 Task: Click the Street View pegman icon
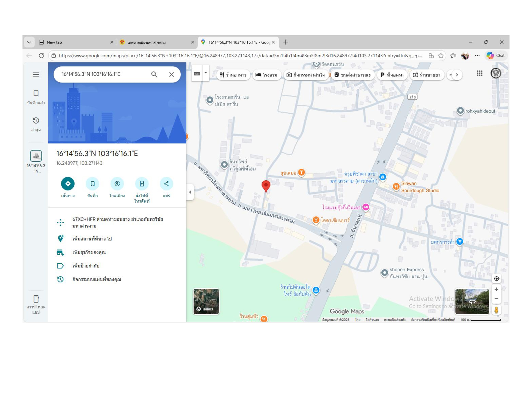point(496,310)
